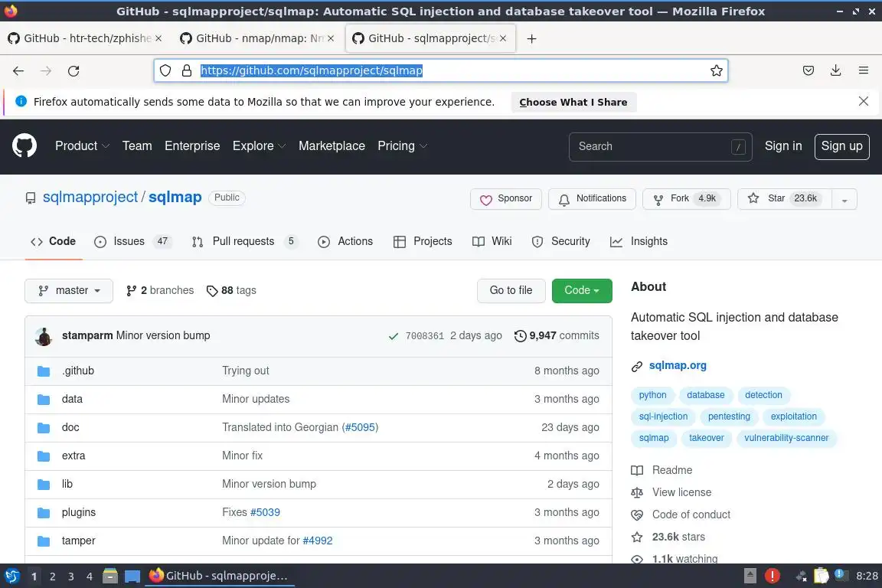Click the commit history clock icon
882x588 pixels.
click(x=521, y=336)
